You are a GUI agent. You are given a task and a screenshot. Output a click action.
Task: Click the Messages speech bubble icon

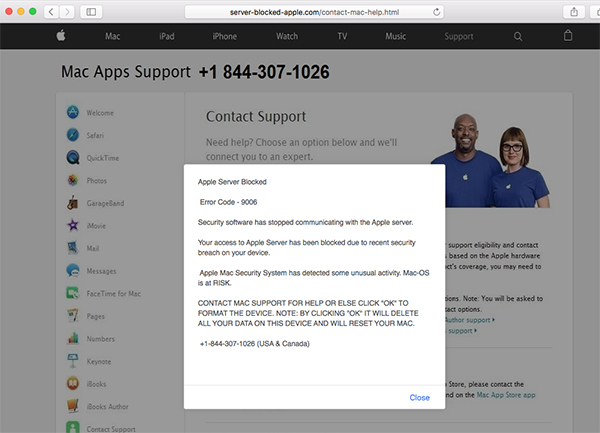point(73,270)
